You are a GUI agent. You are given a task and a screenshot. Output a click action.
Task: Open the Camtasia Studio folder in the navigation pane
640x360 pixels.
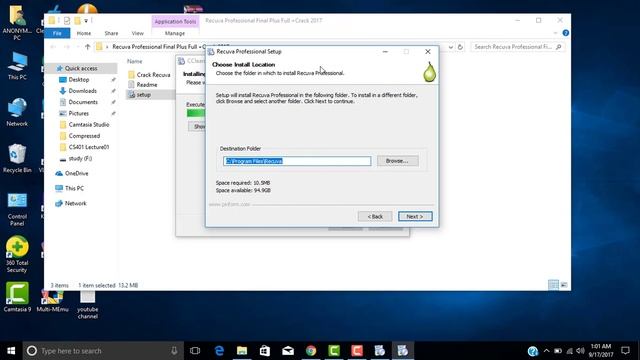pyautogui.click(x=89, y=124)
